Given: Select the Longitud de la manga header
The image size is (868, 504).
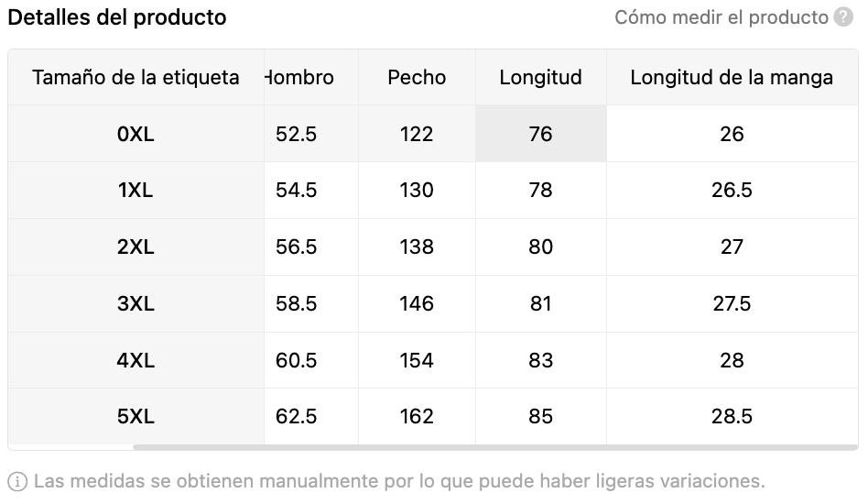Looking at the screenshot, I should 732,78.
